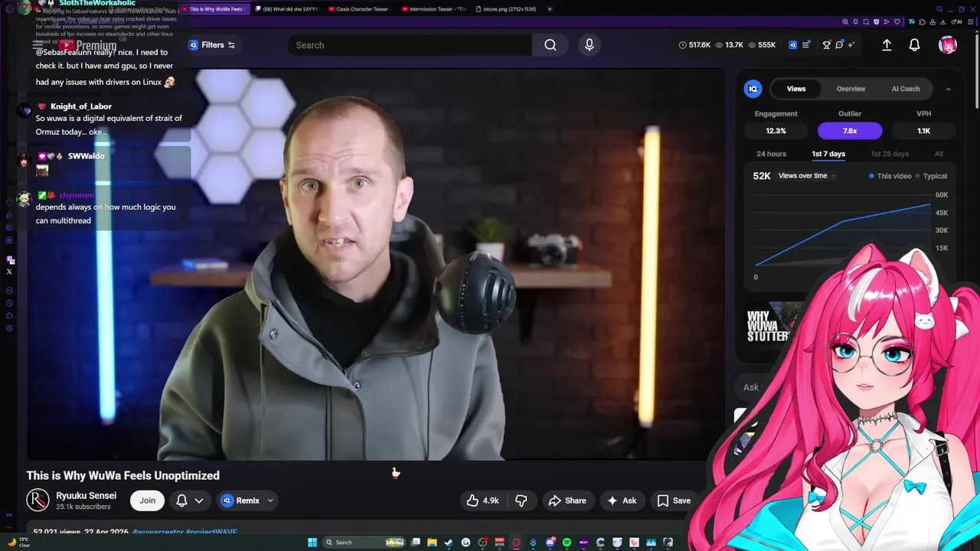Open Task View on the taskbar
The image size is (980, 551).
pyautogui.click(x=415, y=543)
